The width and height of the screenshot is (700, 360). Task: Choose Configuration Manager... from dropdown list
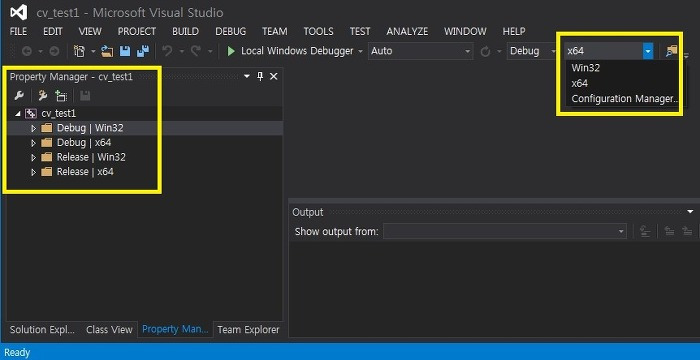[x=625, y=99]
